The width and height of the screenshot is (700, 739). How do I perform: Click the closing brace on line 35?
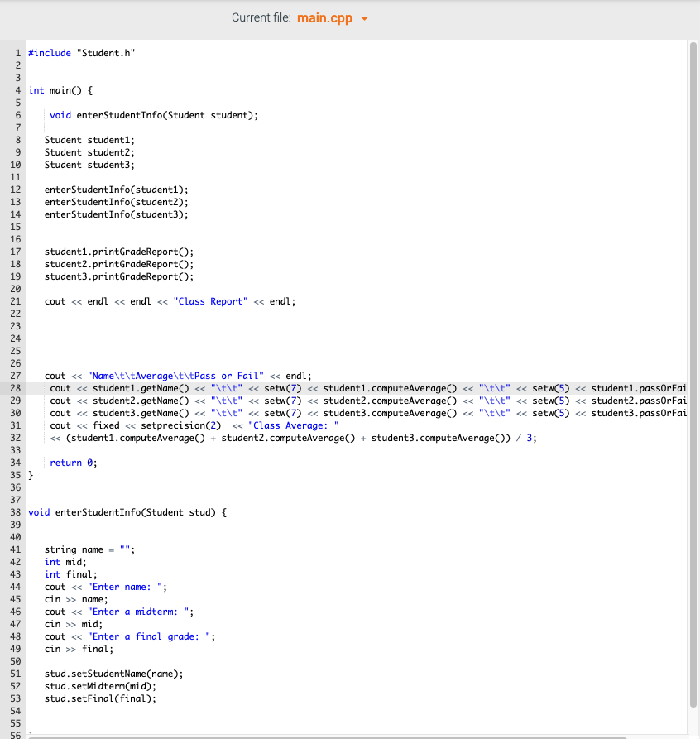click(31, 475)
